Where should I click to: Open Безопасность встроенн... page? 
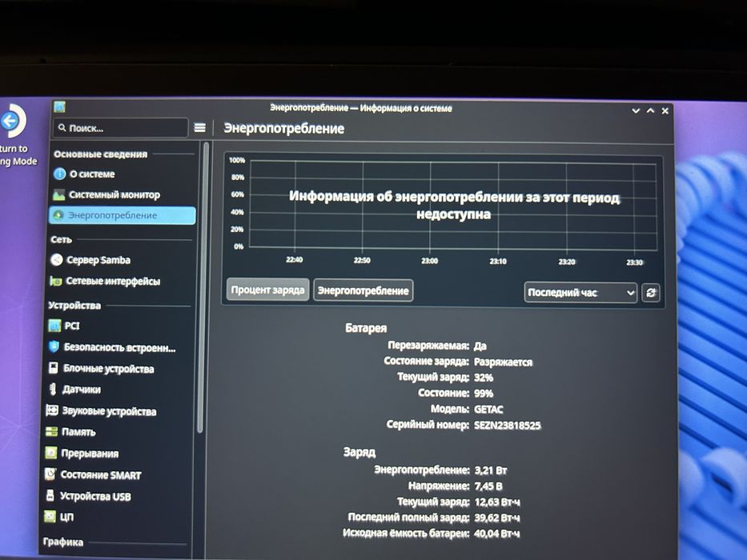119,347
